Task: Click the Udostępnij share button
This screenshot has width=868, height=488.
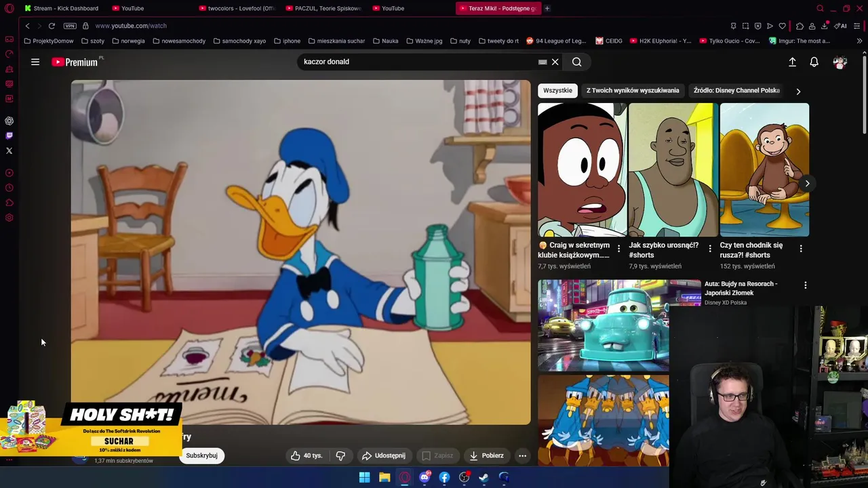Action: [x=384, y=455]
